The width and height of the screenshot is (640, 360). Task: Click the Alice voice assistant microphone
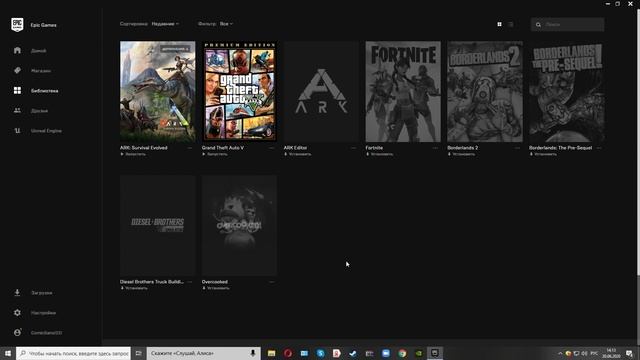pos(253,353)
